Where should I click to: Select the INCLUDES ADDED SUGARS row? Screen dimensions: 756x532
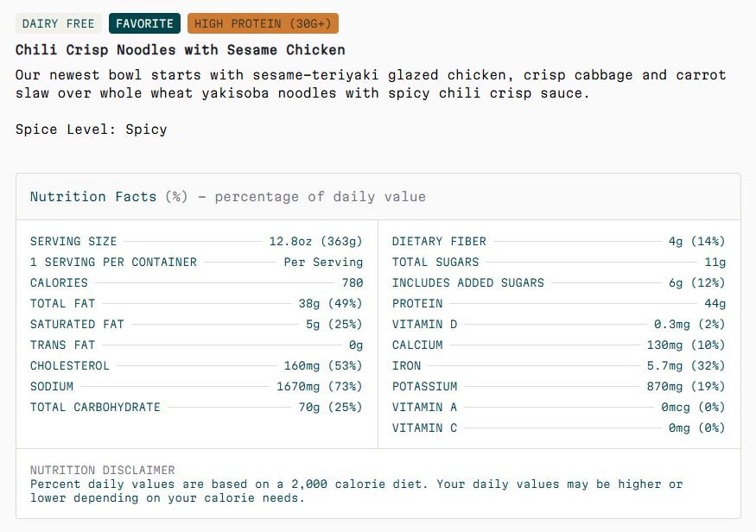pos(559,282)
